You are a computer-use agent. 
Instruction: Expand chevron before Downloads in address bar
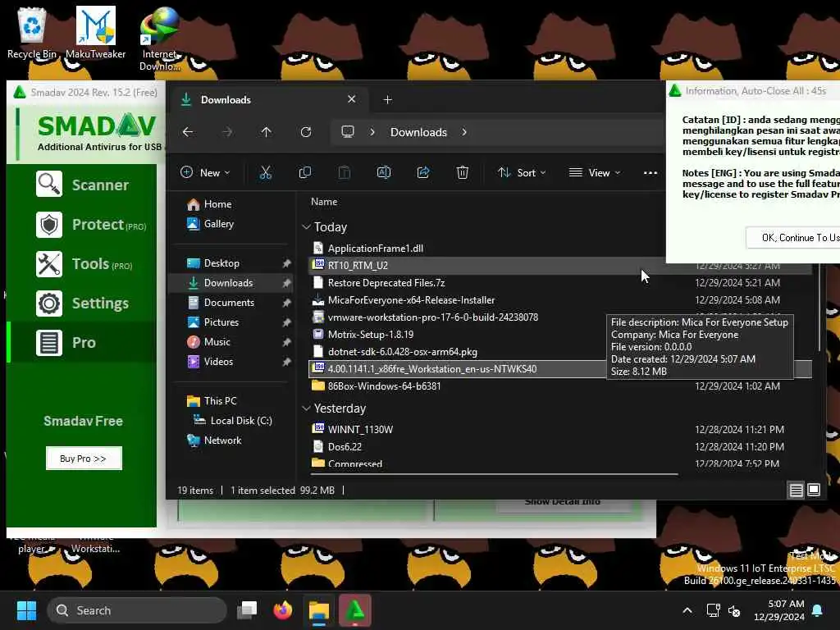(372, 132)
